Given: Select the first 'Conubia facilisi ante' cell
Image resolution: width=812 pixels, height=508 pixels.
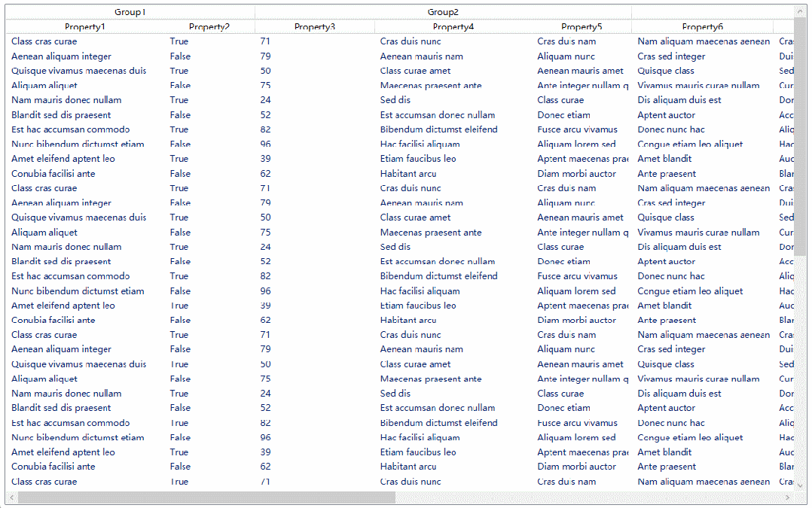Looking at the screenshot, I should coord(85,173).
